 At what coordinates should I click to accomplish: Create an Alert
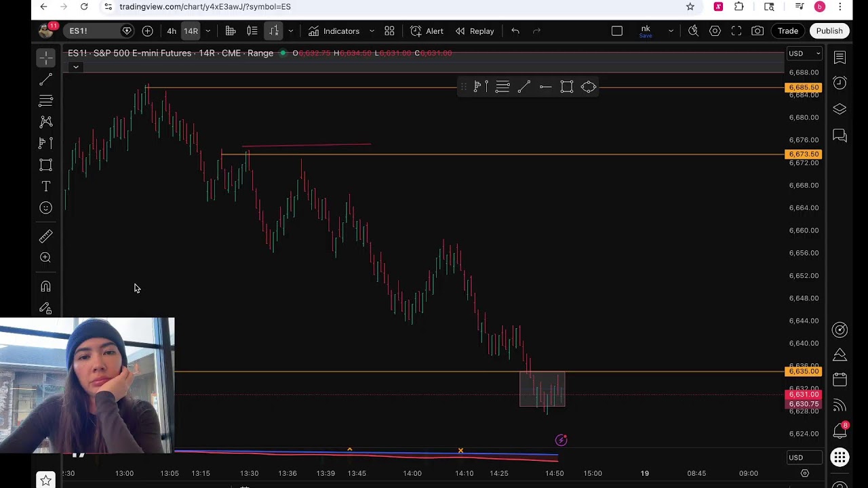click(x=427, y=31)
